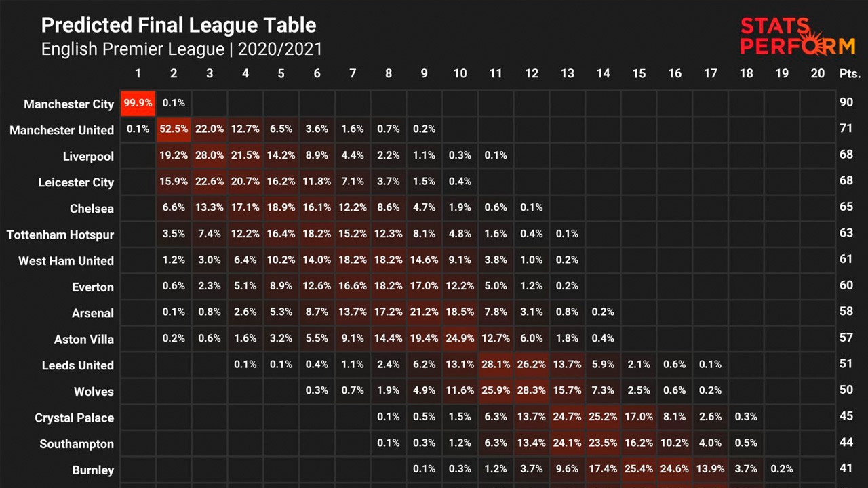This screenshot has height=488, width=868.
Task: Click the English Premier League 2020/2021 subtitle
Action: 182,49
